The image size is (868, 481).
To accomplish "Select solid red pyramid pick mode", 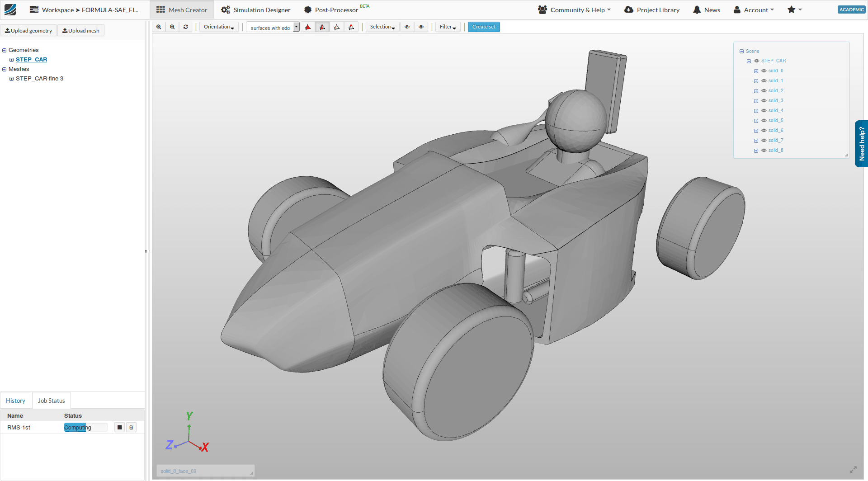I will click(x=308, y=27).
